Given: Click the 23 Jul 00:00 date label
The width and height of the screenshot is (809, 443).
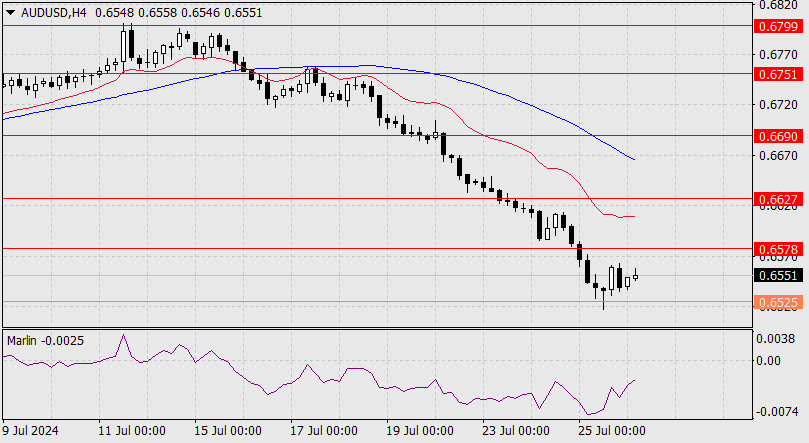Looking at the screenshot, I should pos(516,430).
